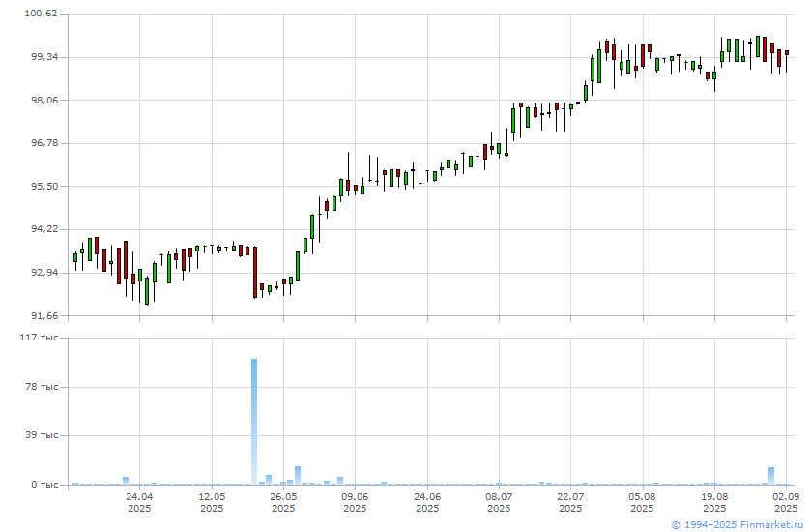Select the 05.08 2025 date label

(x=643, y=502)
